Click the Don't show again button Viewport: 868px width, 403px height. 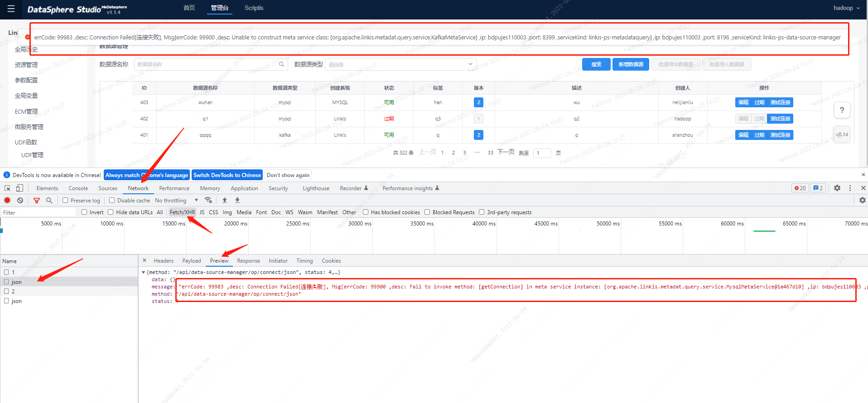pos(288,175)
